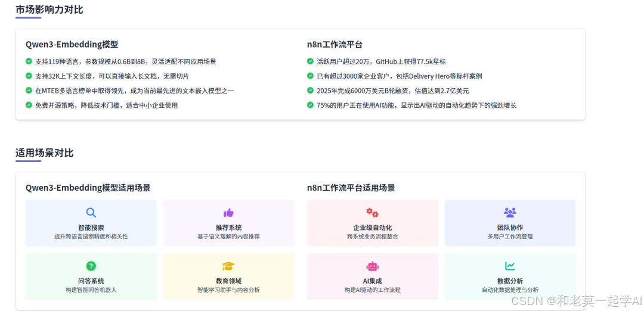Click the thumbs-up icon above 推荐系统
Image resolution: width=644 pixels, height=311 pixels.
(x=228, y=213)
